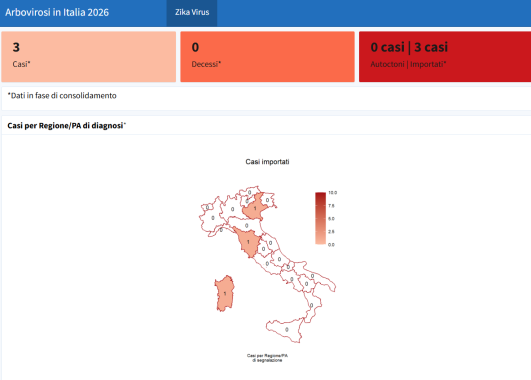Select the 0 Decessi summary card

pyautogui.click(x=268, y=57)
